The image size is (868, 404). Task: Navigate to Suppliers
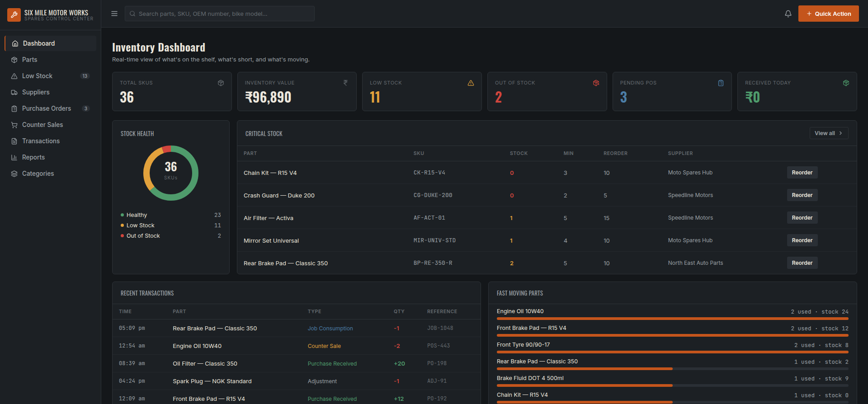point(51,92)
